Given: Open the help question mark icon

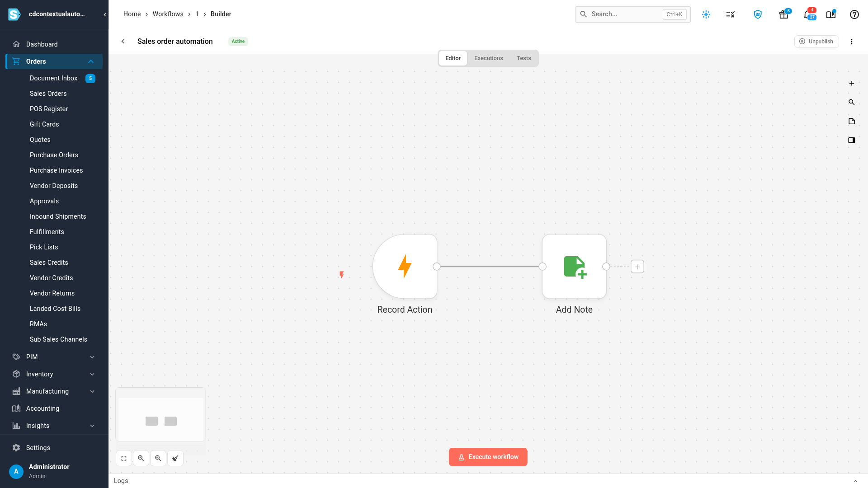Looking at the screenshot, I should (x=854, y=14).
